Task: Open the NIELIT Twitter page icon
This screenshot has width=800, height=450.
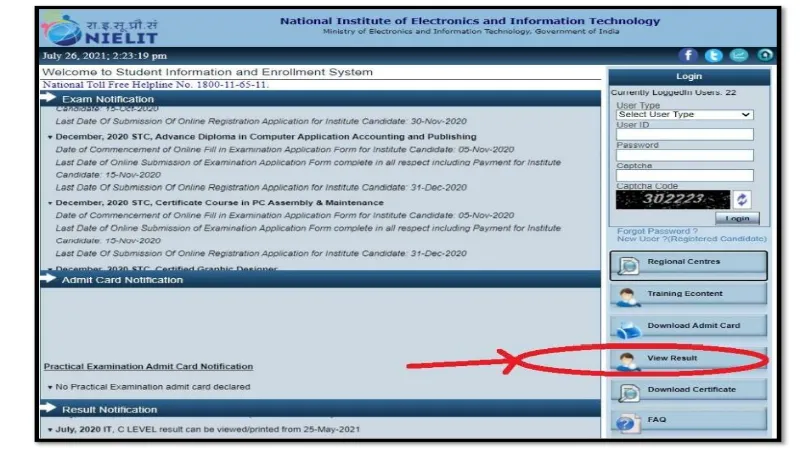Action: tap(713, 55)
